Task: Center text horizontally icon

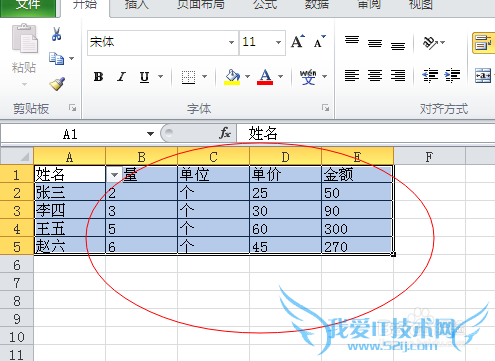Action: point(375,76)
